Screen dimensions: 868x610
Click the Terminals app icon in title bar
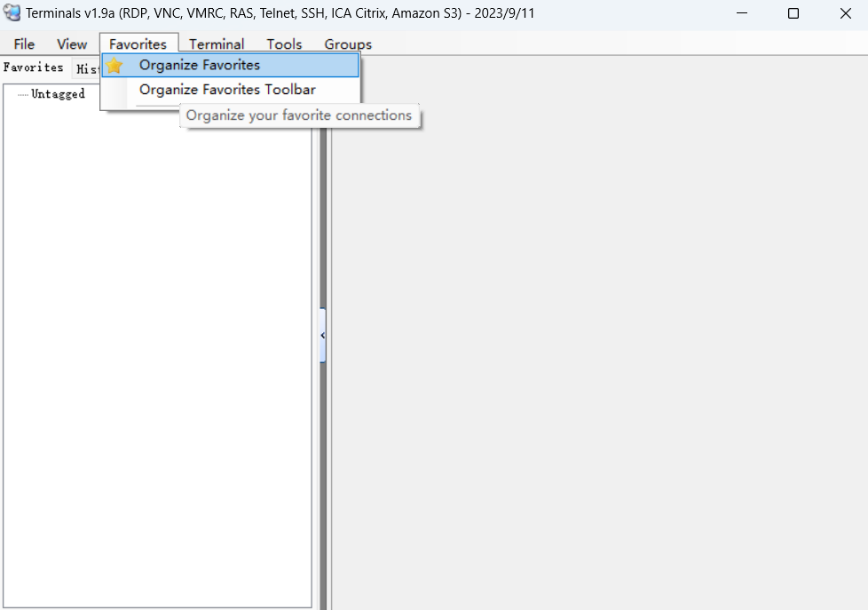(x=12, y=12)
